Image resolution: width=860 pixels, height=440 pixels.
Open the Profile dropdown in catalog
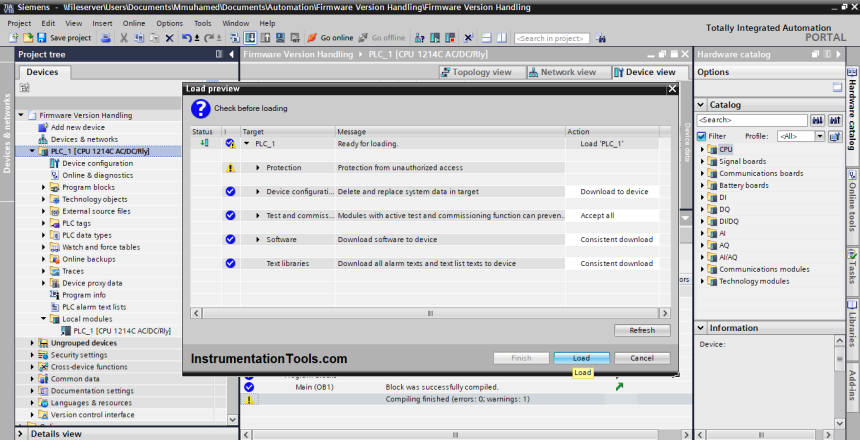pos(819,136)
